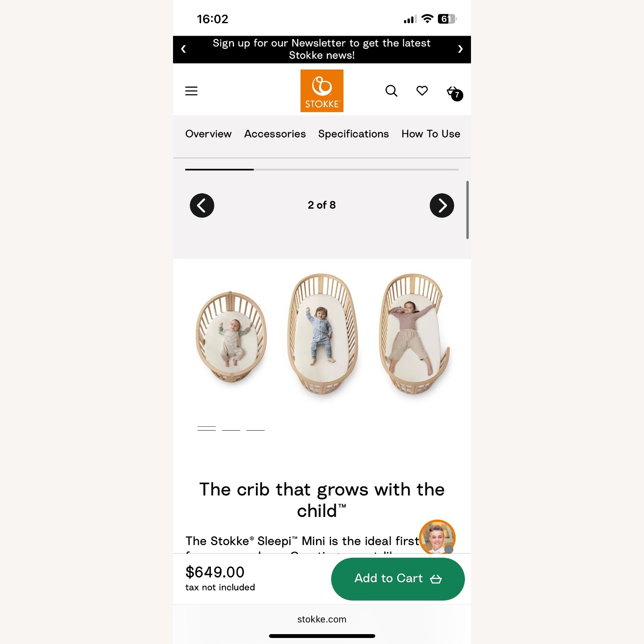This screenshot has width=644, height=644.
Task: Open the wishlist heart icon
Action: (422, 91)
